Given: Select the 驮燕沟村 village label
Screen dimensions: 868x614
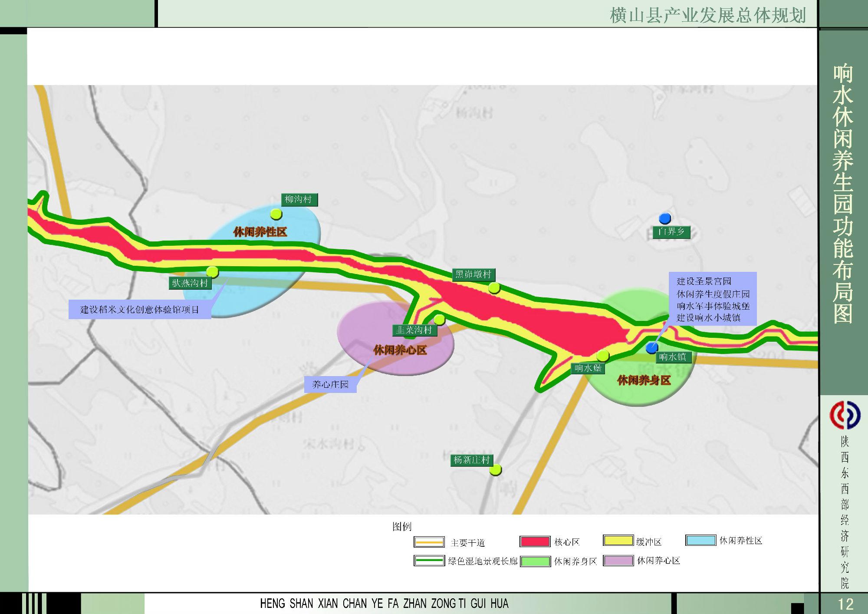Looking at the screenshot, I should [x=190, y=283].
